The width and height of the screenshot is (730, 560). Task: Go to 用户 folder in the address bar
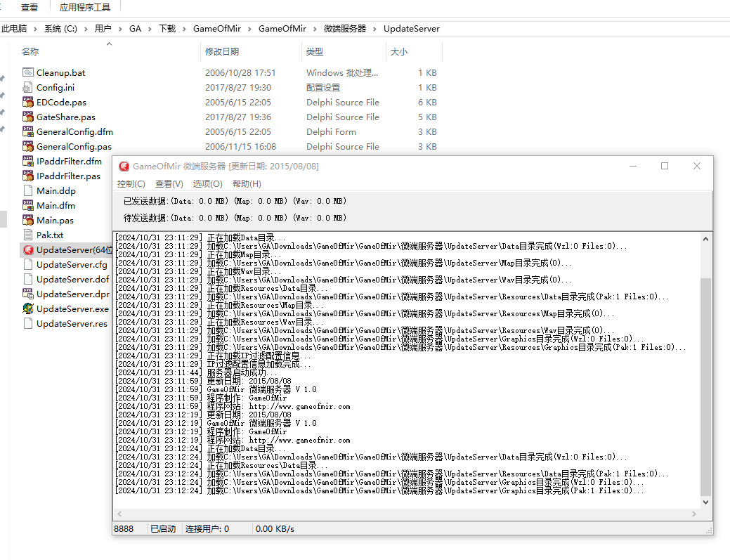point(103,28)
